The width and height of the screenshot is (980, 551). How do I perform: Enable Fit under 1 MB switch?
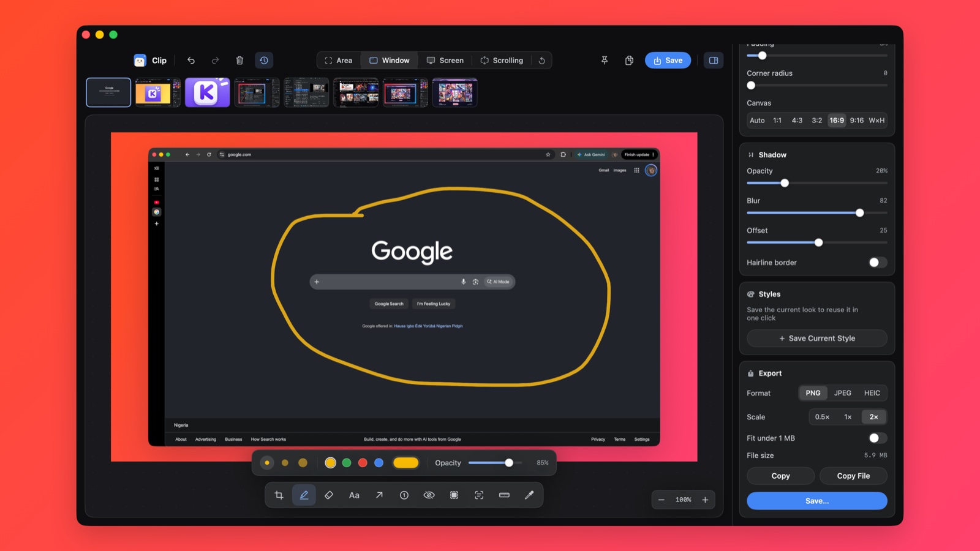[x=878, y=438]
